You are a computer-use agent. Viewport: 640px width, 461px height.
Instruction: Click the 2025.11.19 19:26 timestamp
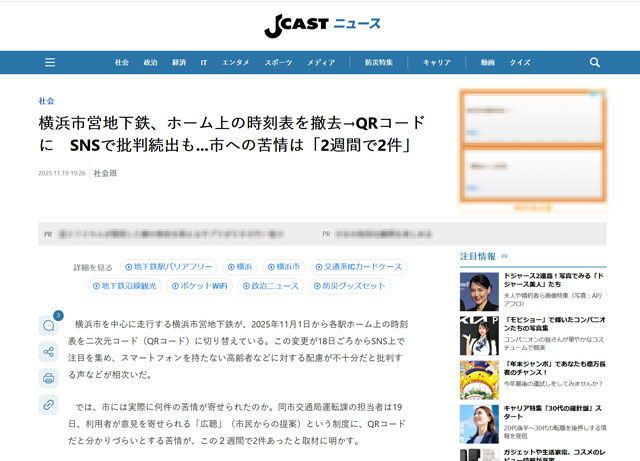coord(62,173)
